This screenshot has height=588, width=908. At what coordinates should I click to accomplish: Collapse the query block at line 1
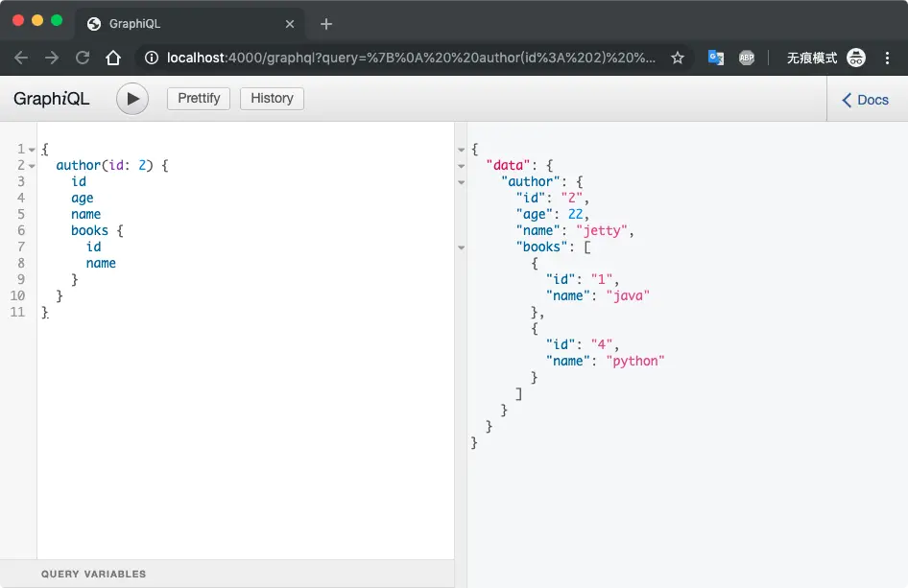click(x=32, y=150)
